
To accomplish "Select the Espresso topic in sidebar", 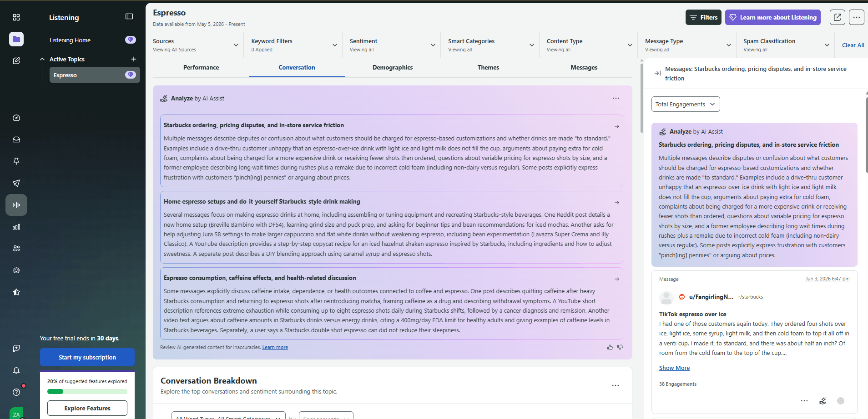I will pyautogui.click(x=95, y=75).
